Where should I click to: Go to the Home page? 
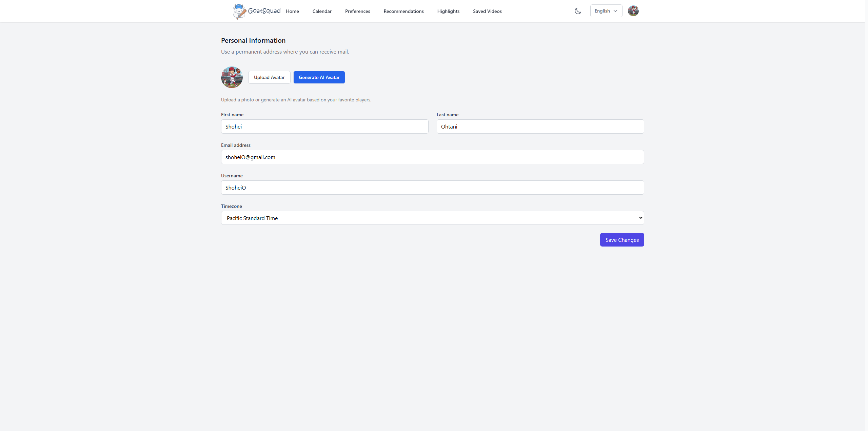pyautogui.click(x=292, y=11)
